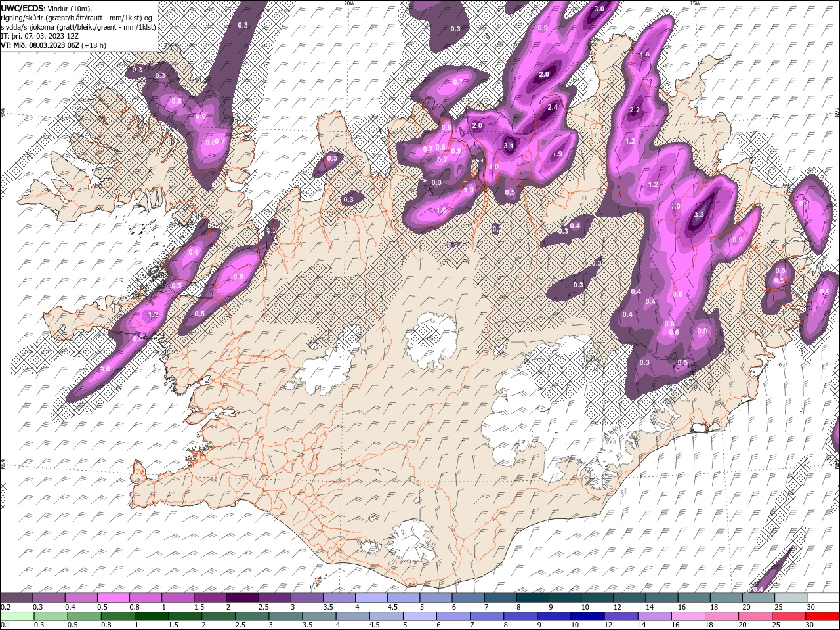Select the "slydda/snjókoma" description line
840x630 pixels.
[x=78, y=26]
